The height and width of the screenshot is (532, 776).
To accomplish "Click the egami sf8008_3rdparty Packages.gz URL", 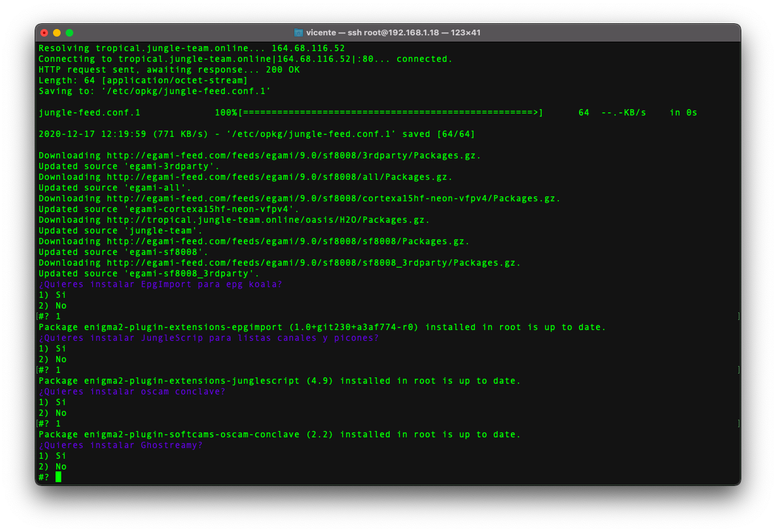I will (x=313, y=263).
